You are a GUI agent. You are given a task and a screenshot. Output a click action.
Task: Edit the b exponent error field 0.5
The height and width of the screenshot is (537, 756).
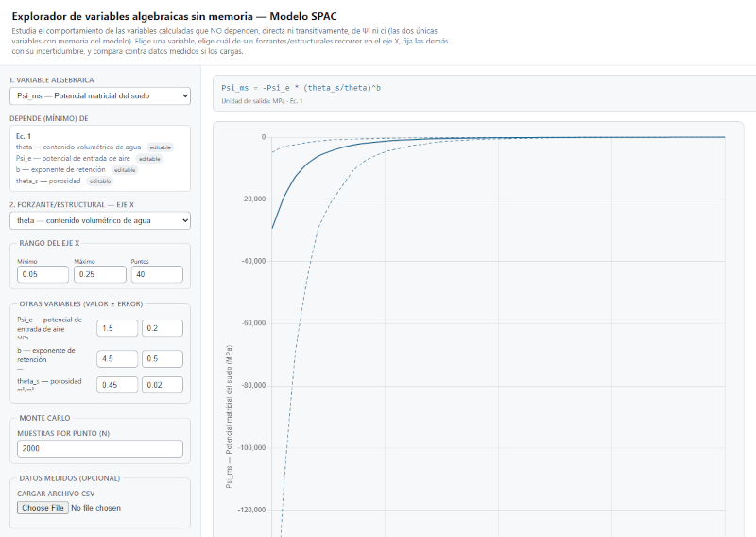click(x=162, y=359)
